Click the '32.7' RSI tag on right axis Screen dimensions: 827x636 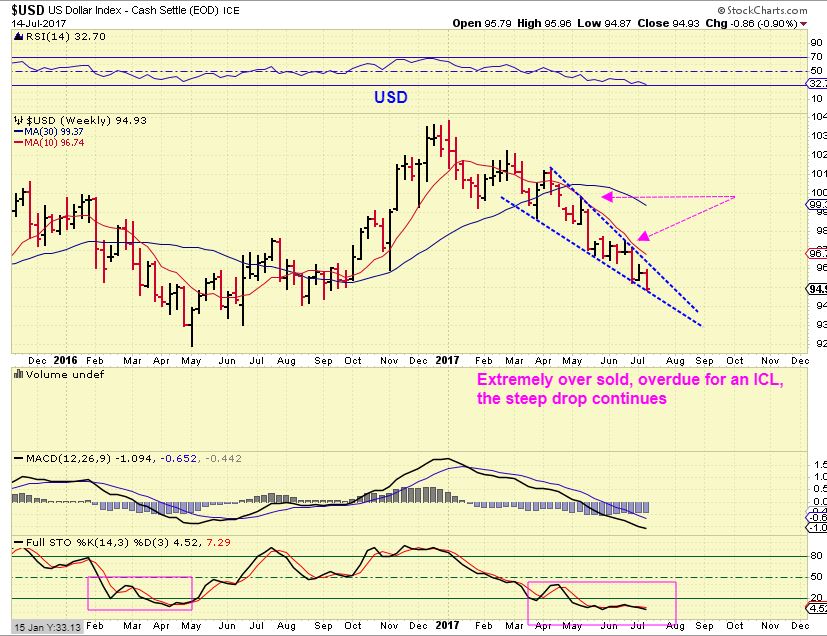pyautogui.click(x=817, y=83)
